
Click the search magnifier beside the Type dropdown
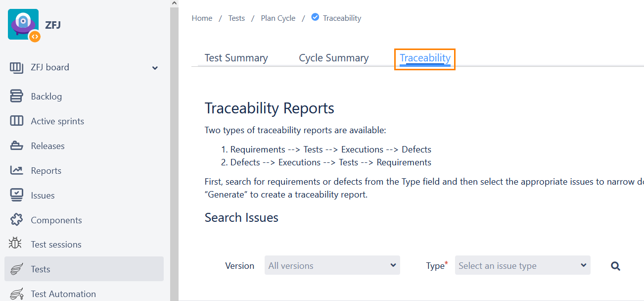(615, 266)
